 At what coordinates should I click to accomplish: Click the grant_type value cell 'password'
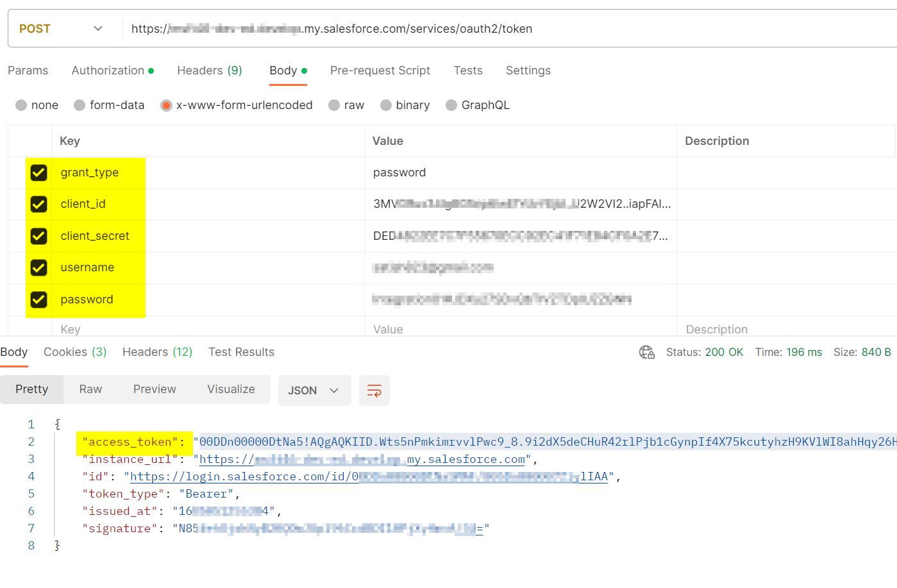point(521,172)
